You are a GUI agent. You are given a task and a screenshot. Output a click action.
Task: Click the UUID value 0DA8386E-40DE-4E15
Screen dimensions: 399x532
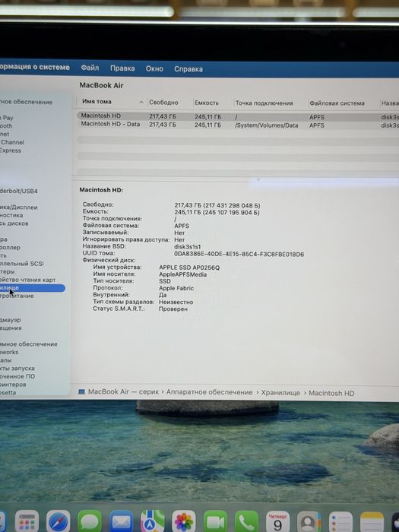point(239,254)
